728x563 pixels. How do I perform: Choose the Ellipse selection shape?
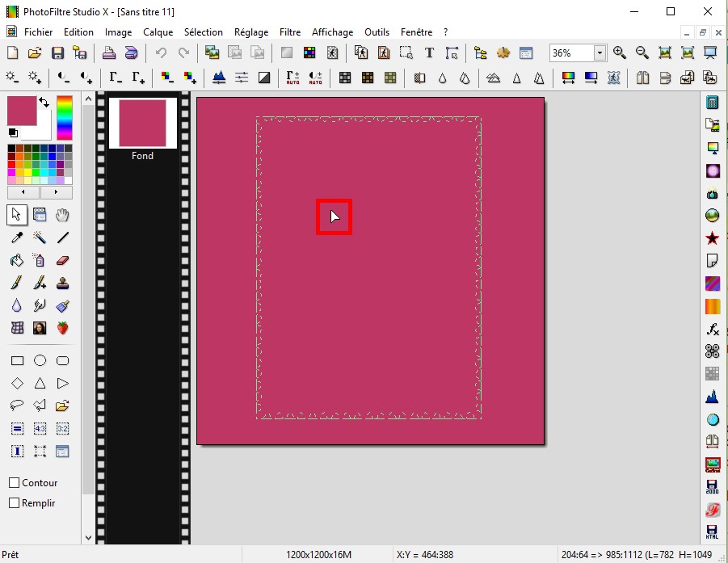click(40, 360)
